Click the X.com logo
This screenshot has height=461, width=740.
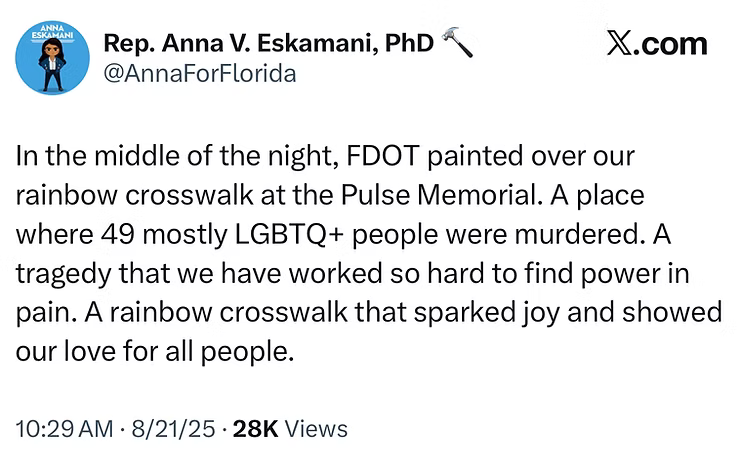(x=657, y=43)
